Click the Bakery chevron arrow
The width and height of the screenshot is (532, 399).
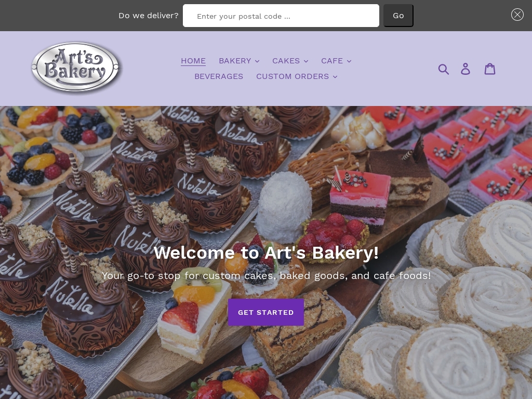tap(257, 61)
